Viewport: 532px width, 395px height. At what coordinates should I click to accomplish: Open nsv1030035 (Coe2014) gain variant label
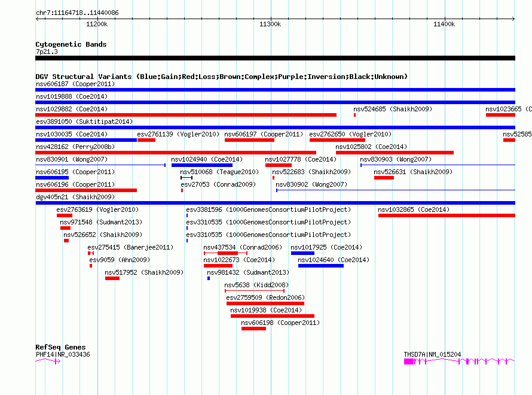[x=72, y=134]
